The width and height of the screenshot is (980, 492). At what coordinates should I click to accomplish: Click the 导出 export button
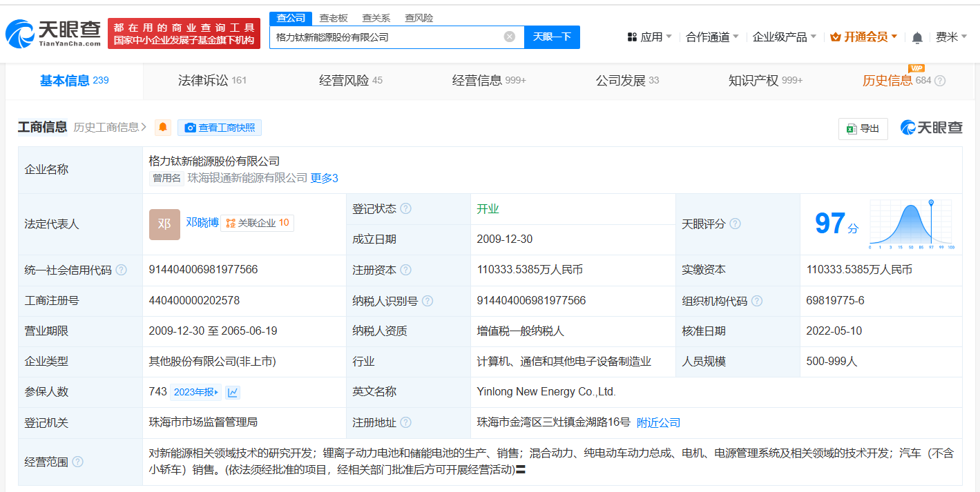[863, 128]
